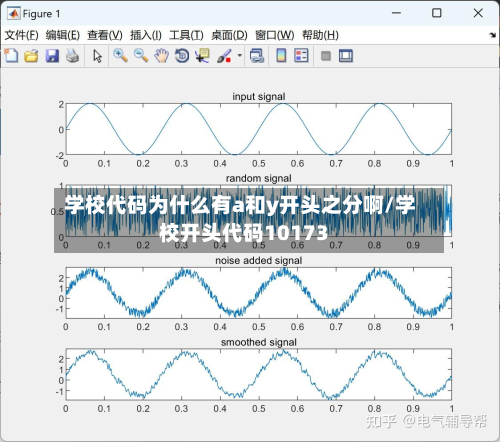The width and height of the screenshot is (500, 442).
Task: Save figure using the floppy disk icon
Action: (x=52, y=56)
